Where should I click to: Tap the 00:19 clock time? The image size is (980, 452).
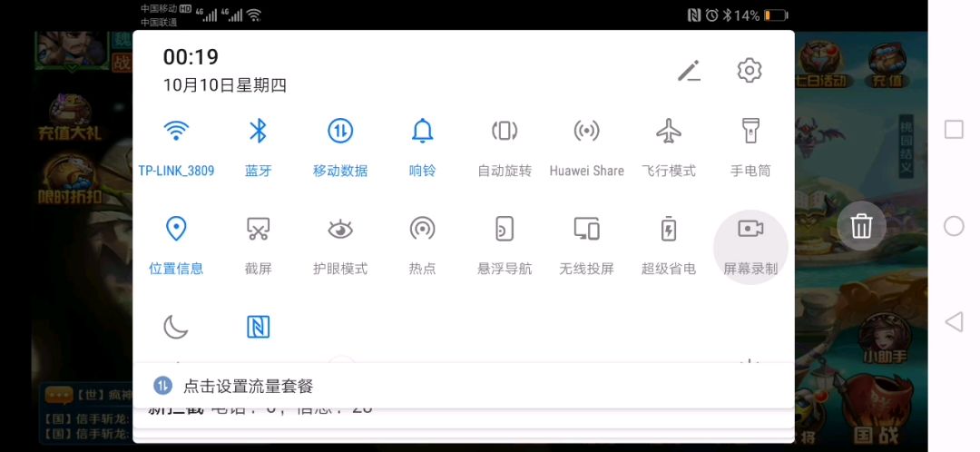pyautogui.click(x=191, y=57)
